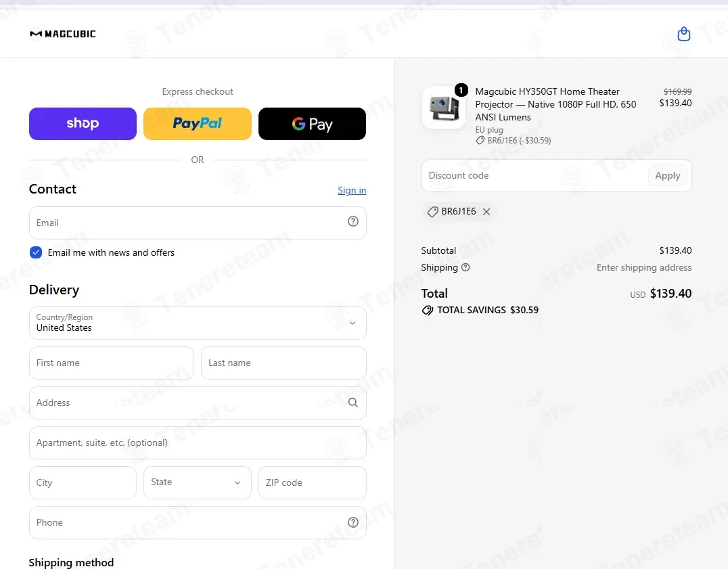728x569 pixels.
Task: Click the Phone field help icon
Action: click(x=353, y=522)
